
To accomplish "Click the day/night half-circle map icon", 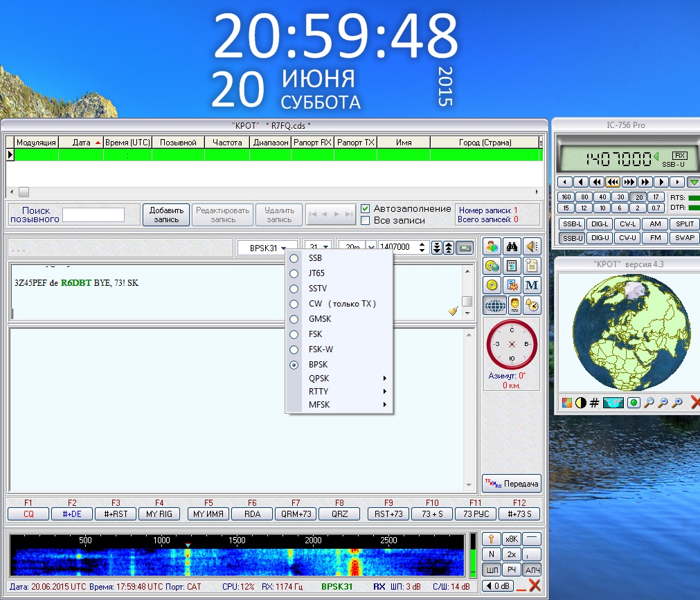I will pyautogui.click(x=580, y=403).
